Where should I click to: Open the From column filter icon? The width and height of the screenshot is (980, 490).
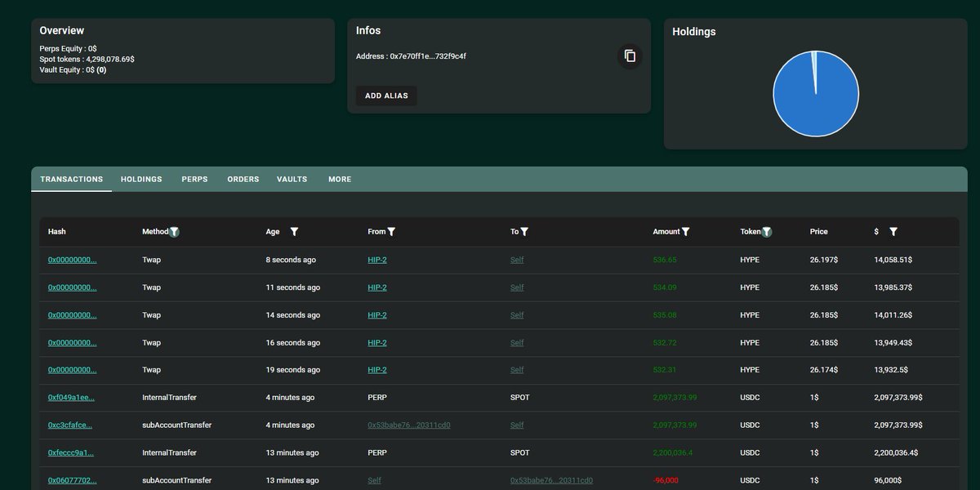click(x=391, y=232)
